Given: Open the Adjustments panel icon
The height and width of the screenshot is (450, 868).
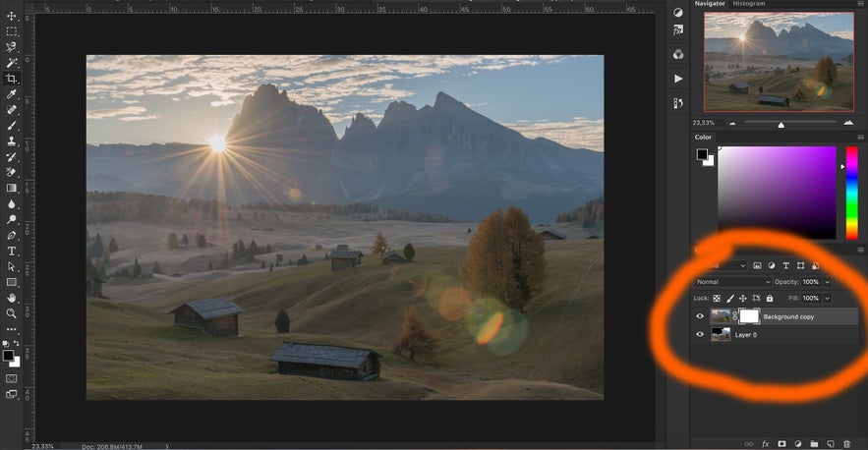Looking at the screenshot, I should pyautogui.click(x=678, y=13).
